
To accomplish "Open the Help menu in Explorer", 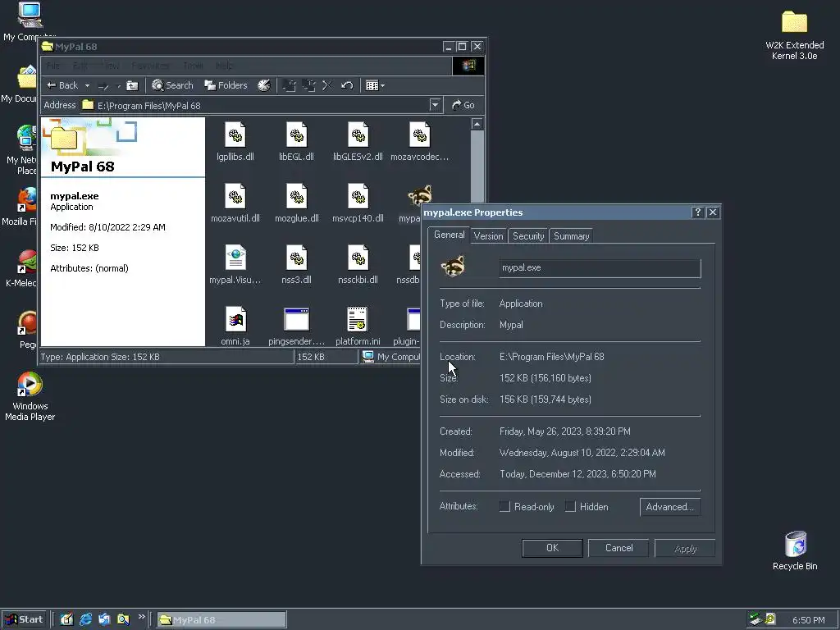I will click(224, 66).
